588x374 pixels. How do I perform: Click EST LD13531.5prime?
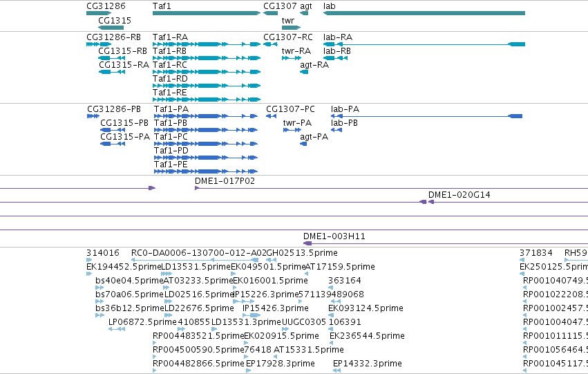coord(196,267)
